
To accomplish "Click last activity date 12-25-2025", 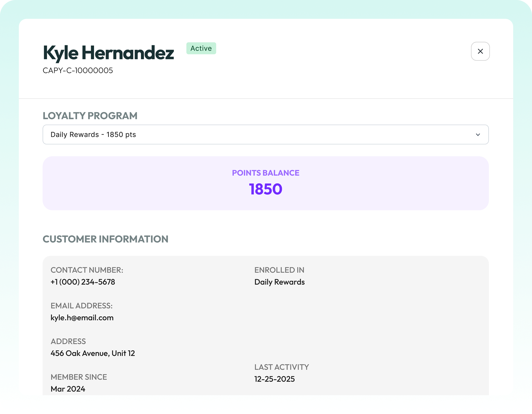I will 274,379.
